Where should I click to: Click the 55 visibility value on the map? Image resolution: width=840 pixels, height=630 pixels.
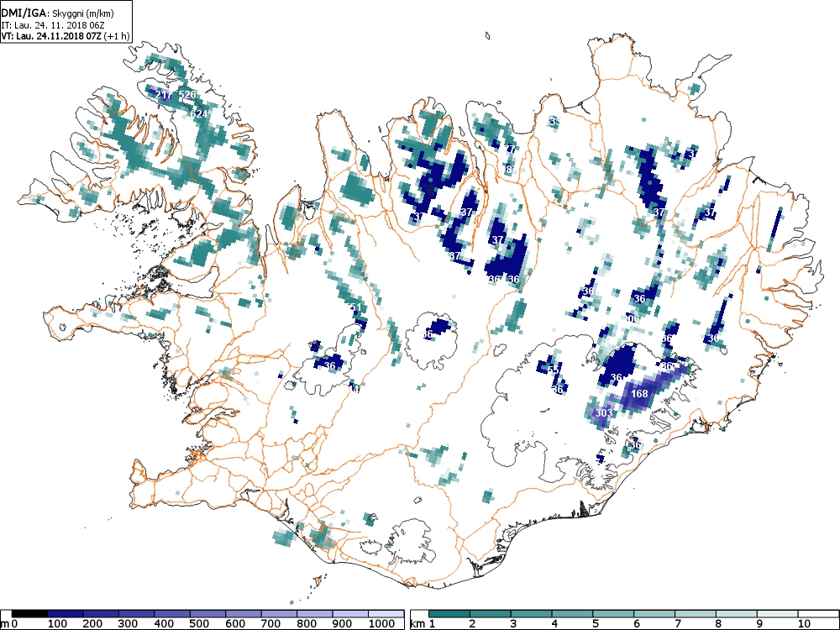554,370
